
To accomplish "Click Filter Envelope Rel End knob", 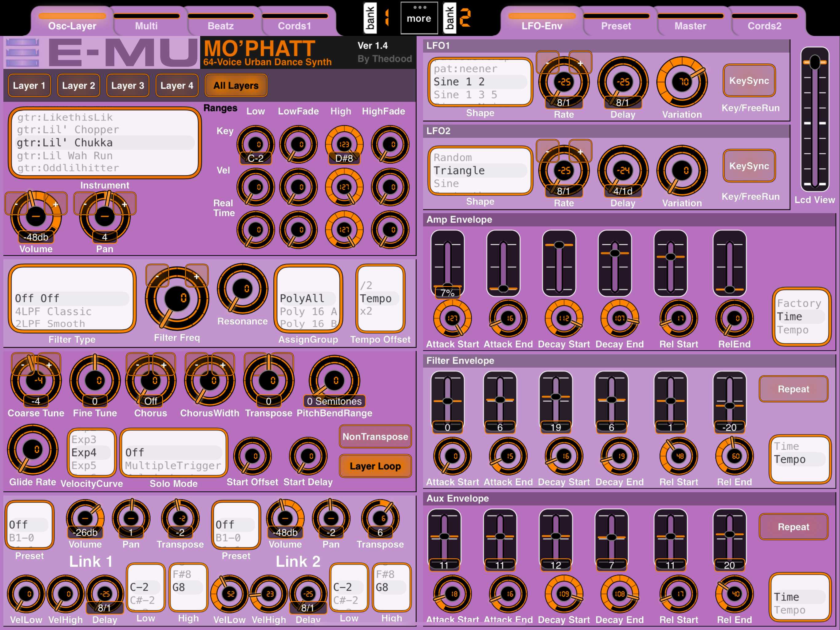I will click(x=735, y=456).
